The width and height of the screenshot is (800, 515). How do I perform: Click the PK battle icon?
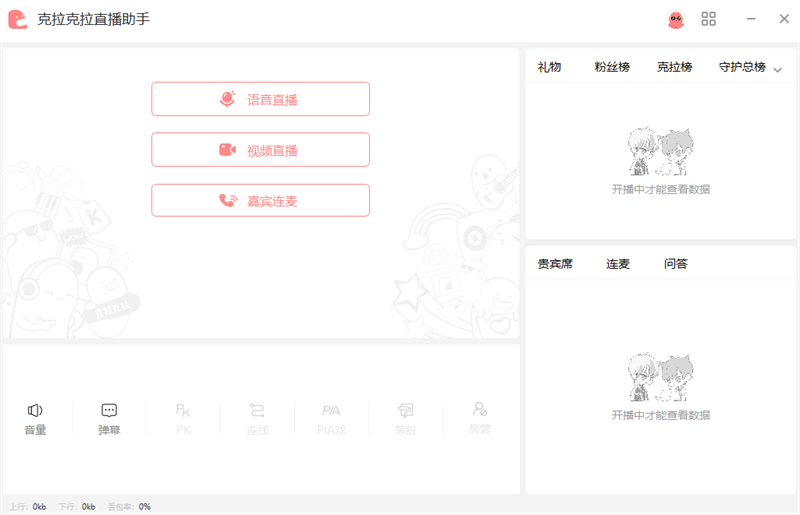[183, 418]
